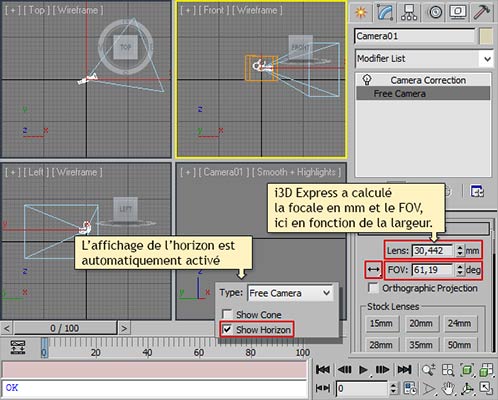
Task: Click the horizontal FOV direction flyout icon
Action: pyautogui.click(x=373, y=269)
